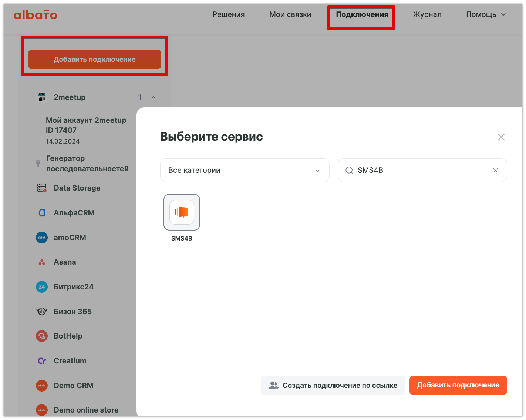Click the Битрикс24 icon

(x=42, y=287)
